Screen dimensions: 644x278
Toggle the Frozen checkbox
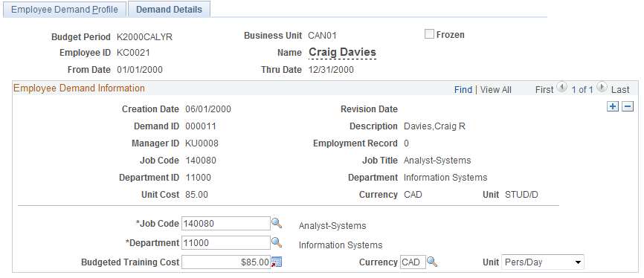pyautogui.click(x=429, y=34)
